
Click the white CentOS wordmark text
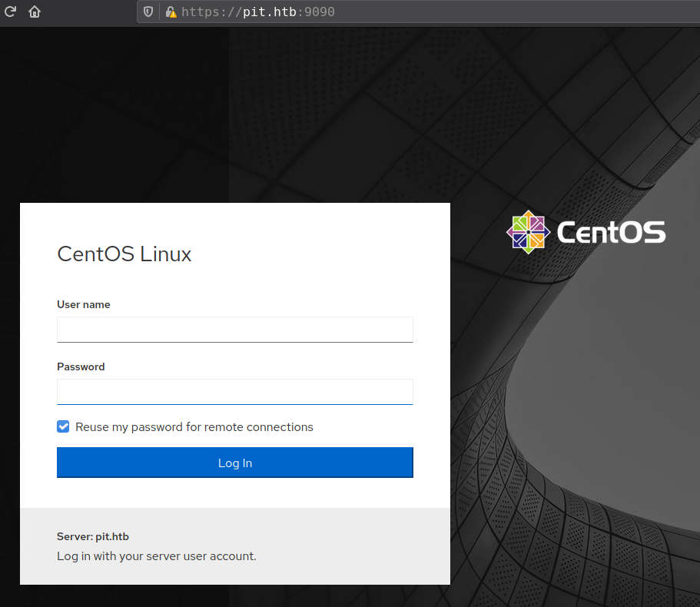tap(611, 232)
